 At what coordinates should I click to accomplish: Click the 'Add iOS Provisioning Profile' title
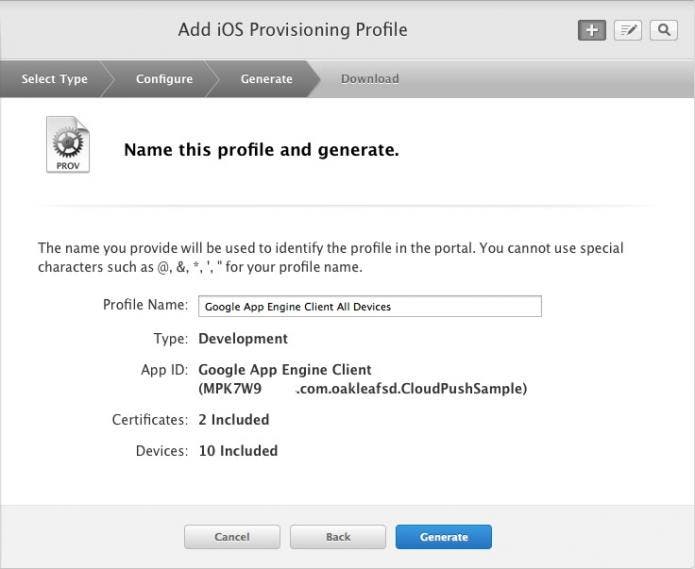tap(293, 30)
